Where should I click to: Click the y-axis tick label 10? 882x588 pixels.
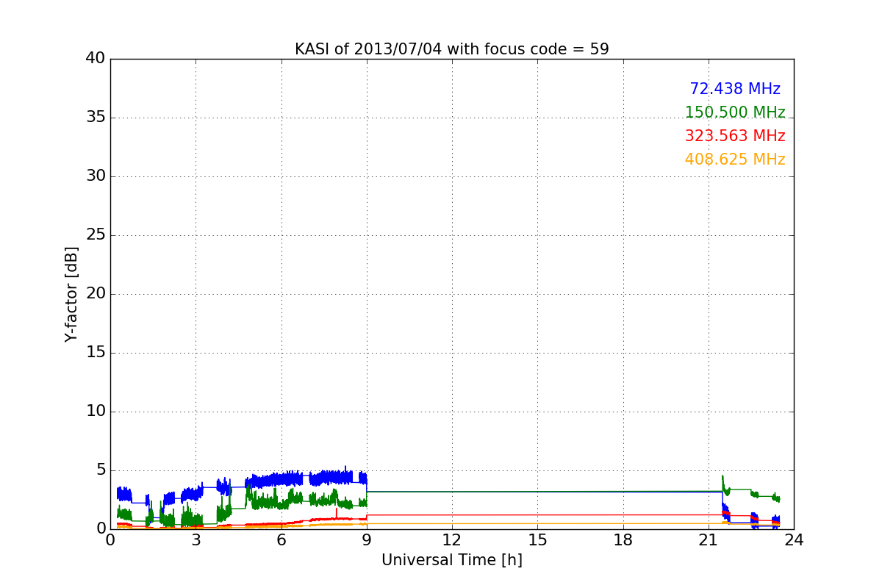click(x=96, y=412)
